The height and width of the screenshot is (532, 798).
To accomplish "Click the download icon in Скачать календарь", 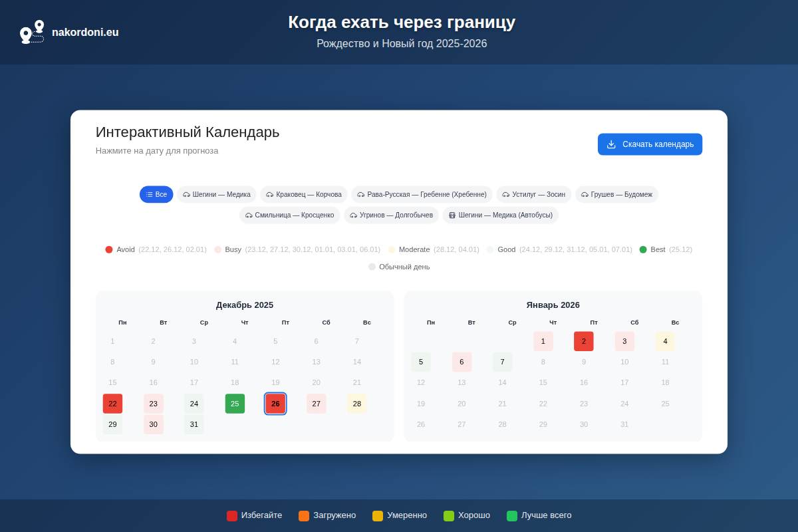I will click(611, 144).
